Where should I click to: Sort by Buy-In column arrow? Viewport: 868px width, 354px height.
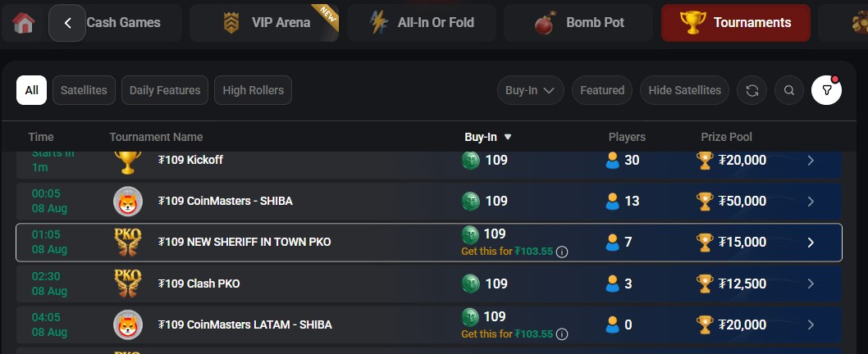pos(508,137)
